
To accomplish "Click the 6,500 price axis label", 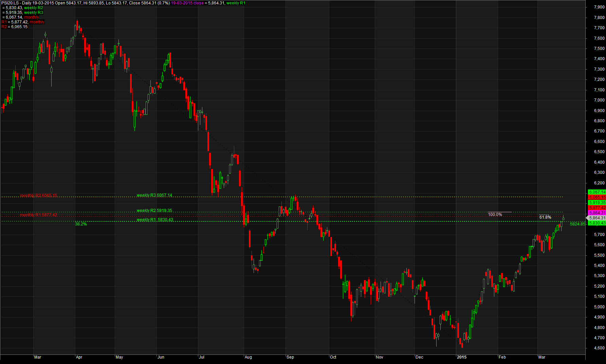I will [x=599, y=152].
